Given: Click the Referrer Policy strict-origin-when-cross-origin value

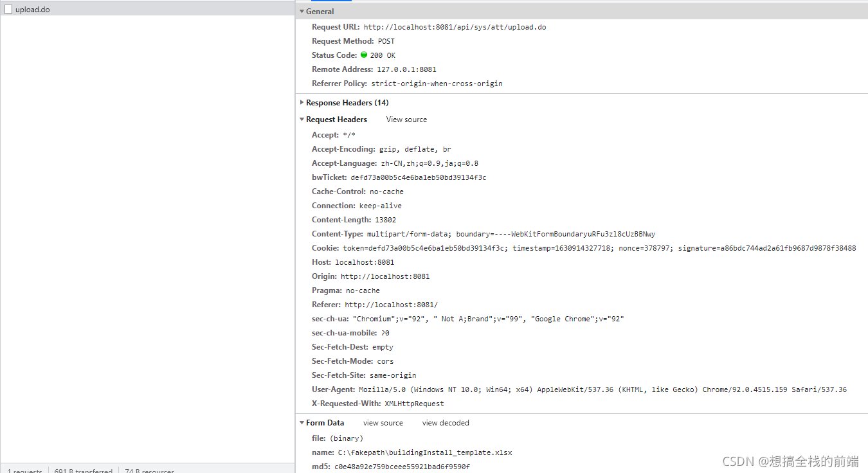Looking at the screenshot, I should [x=437, y=84].
